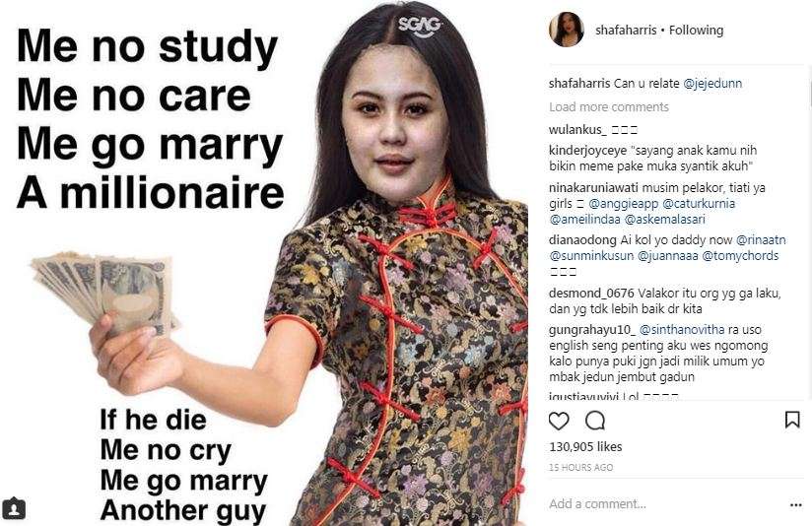Click the tagged people icon on photo

coord(14,508)
